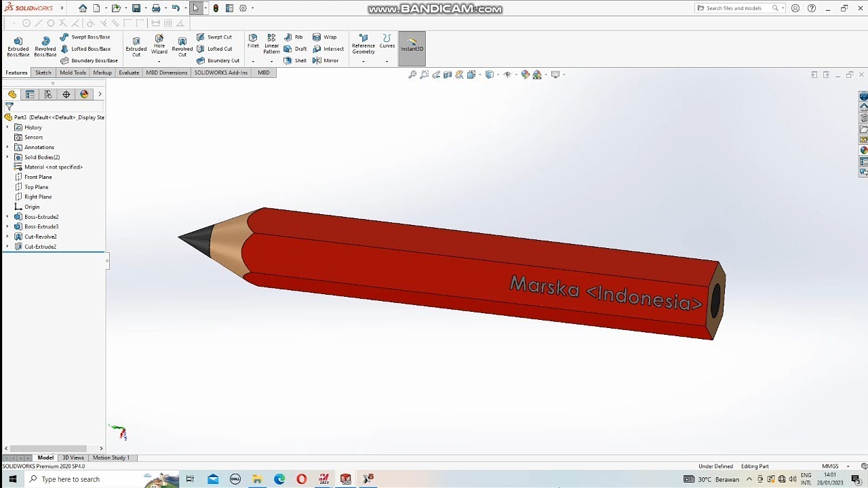Open the Sketch tab
Image resolution: width=868 pixels, height=488 pixels.
click(x=43, y=73)
